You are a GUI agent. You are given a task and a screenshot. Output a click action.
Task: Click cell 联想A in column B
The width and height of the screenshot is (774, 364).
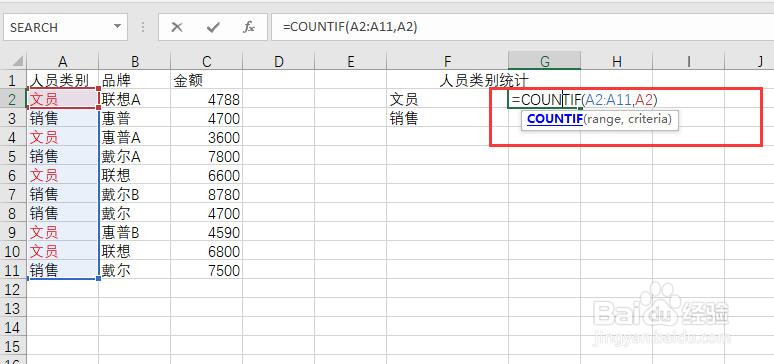[135, 99]
